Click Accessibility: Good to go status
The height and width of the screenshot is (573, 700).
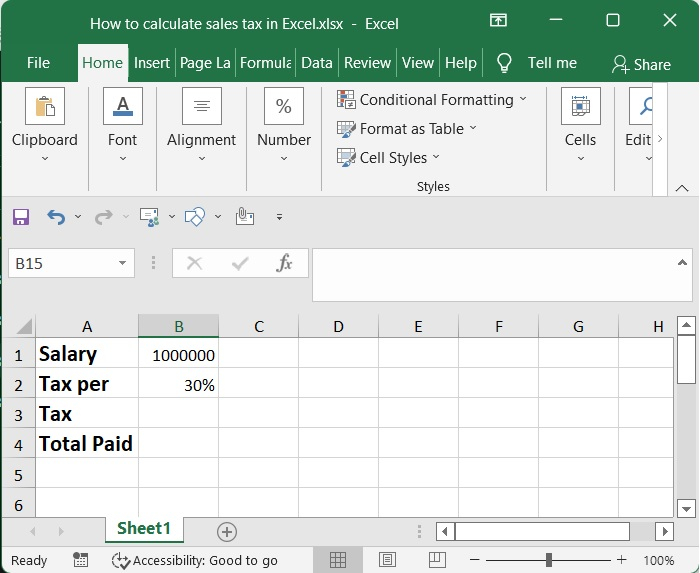195,560
